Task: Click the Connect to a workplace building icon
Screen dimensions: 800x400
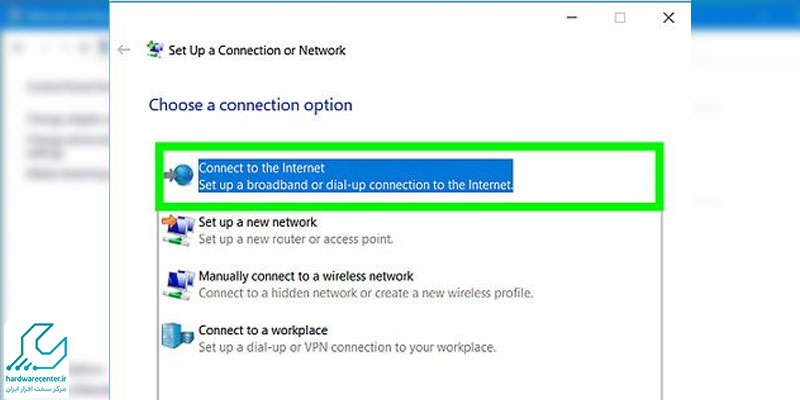Action: coord(178,336)
